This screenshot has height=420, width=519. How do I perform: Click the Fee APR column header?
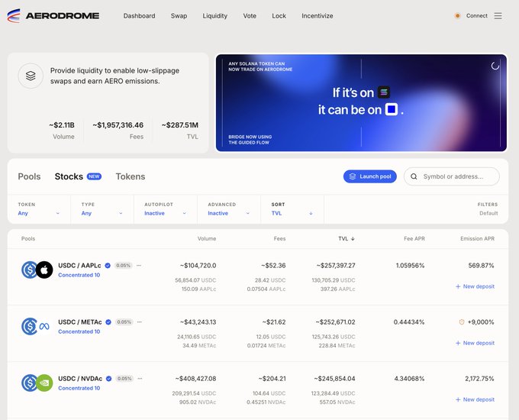[x=414, y=238]
